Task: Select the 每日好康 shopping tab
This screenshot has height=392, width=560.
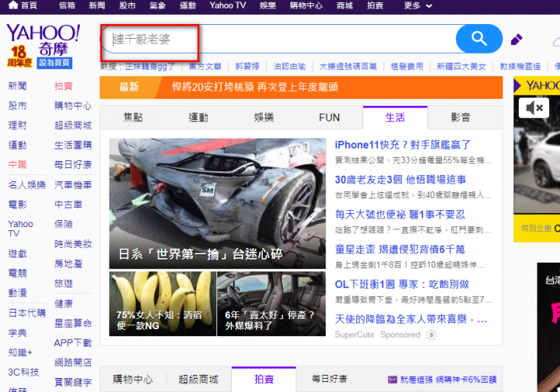Action: coord(329,379)
